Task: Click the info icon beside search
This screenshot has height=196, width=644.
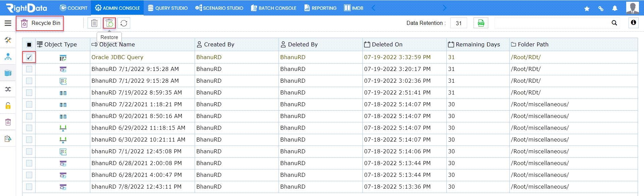Action: point(633,23)
